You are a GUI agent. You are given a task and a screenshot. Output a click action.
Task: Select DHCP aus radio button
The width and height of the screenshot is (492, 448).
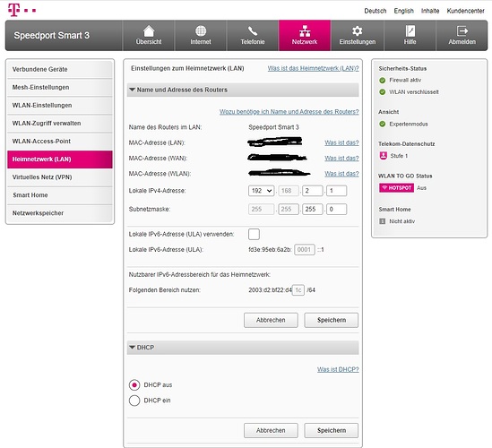coord(134,385)
